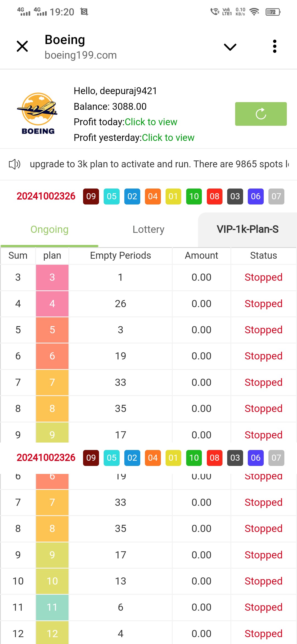
Task: Tap the gray 07 number ball in top row
Action: (x=276, y=197)
